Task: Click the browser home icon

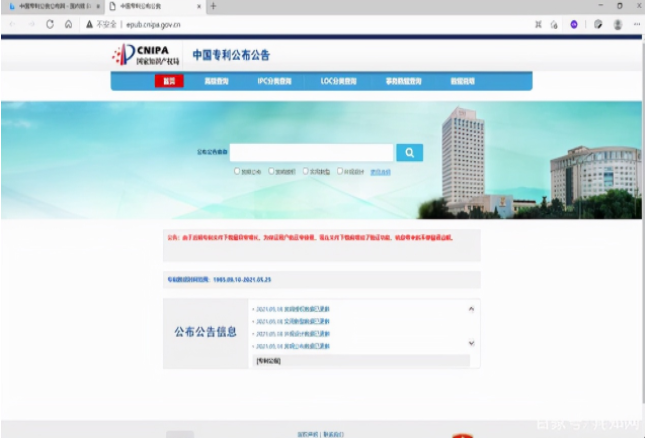Action: pyautogui.click(x=68, y=24)
